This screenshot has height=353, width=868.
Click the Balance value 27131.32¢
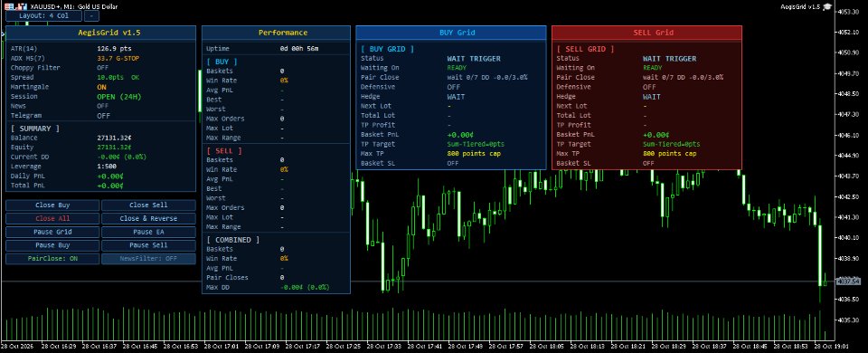(114, 138)
